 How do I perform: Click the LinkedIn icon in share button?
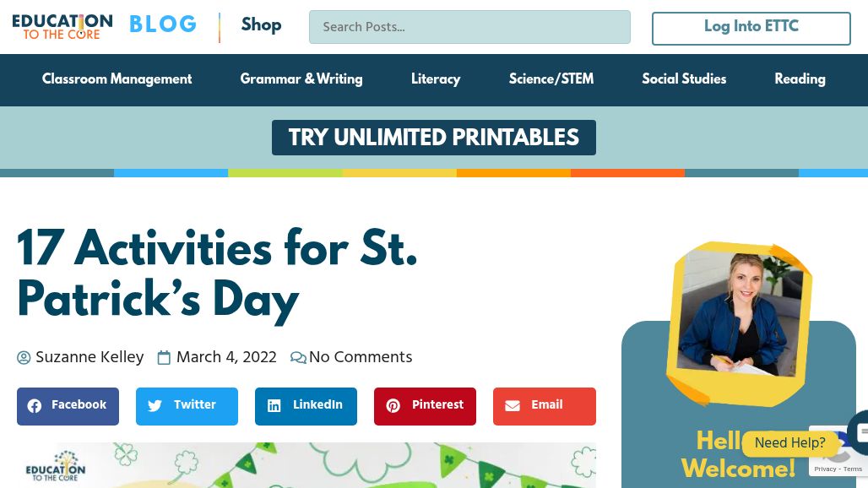274,406
